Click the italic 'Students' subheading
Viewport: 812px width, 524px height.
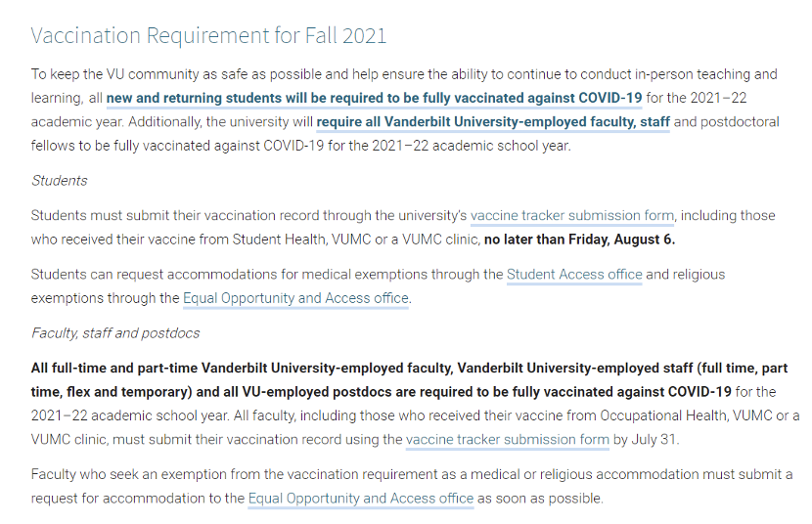[60, 181]
